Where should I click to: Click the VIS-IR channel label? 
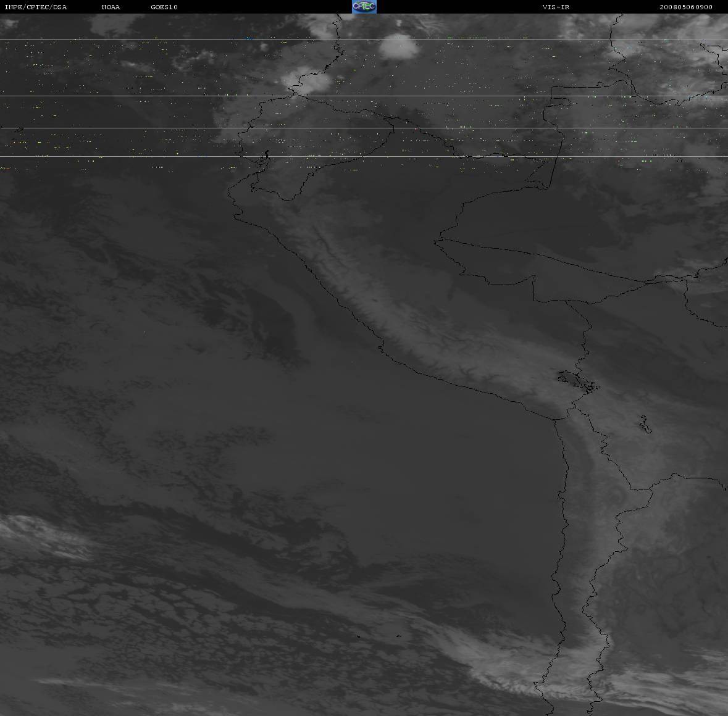coord(556,7)
